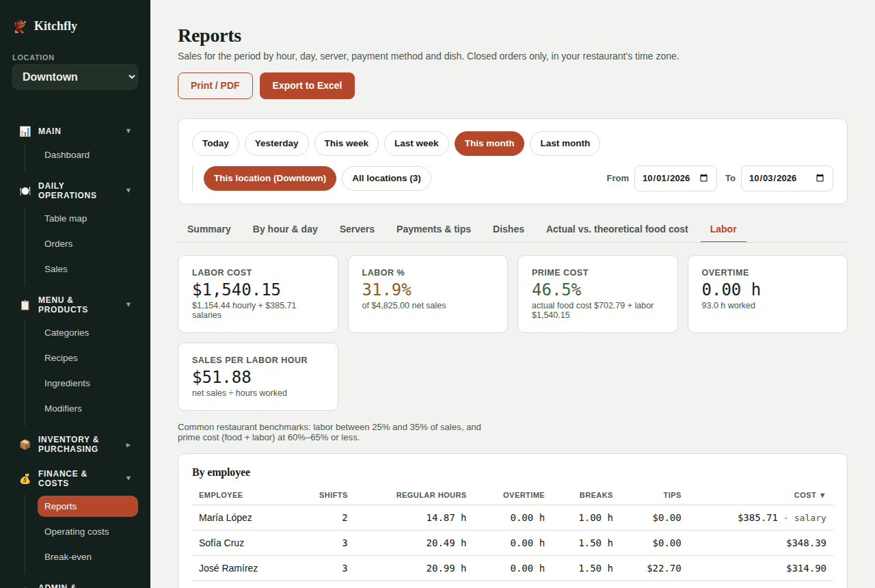This screenshot has width=875, height=588.
Task: Switch to the Summary tab
Action: (x=209, y=230)
